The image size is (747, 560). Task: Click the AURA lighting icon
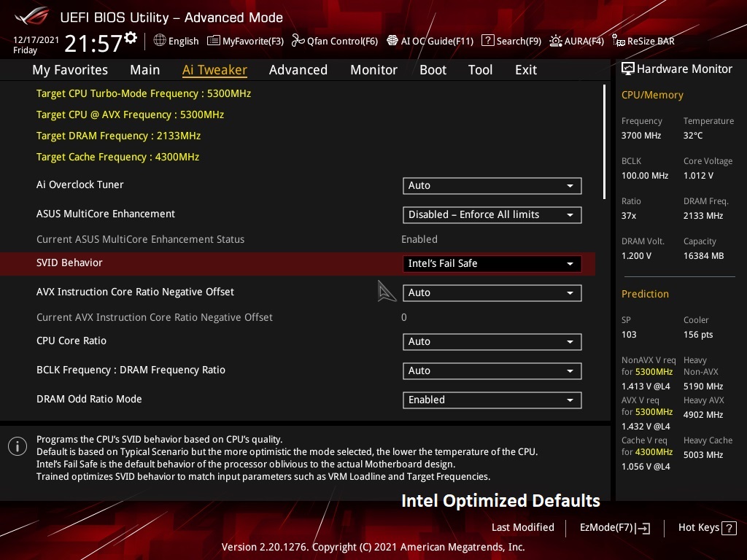[555, 41]
